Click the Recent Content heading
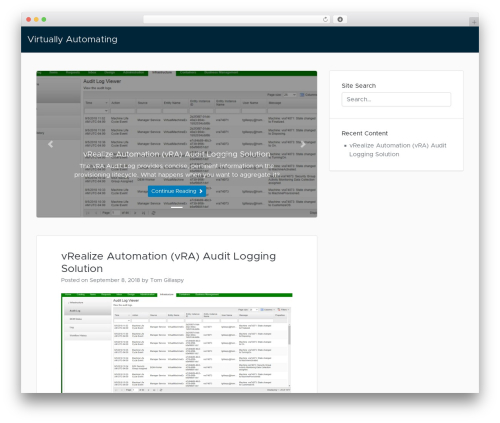Viewport: 500px width, 423px height. pos(364,133)
